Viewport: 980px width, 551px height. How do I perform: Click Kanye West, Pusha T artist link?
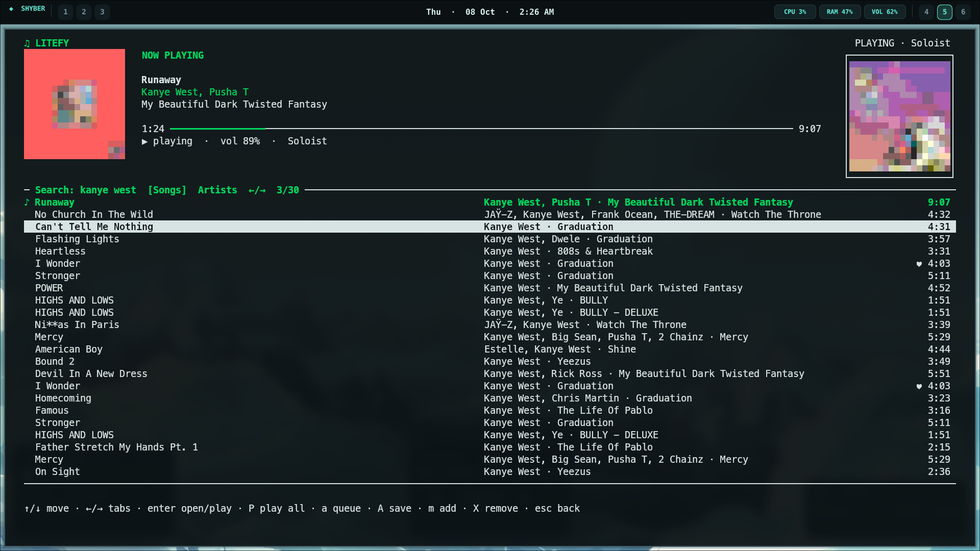[195, 92]
